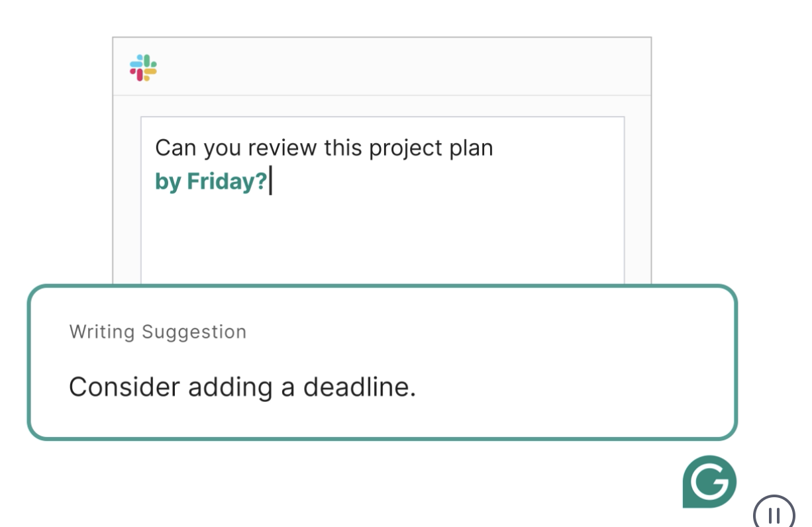This screenshot has height=527, width=812.
Task: Click inside the empty message compose area
Action: point(382,238)
